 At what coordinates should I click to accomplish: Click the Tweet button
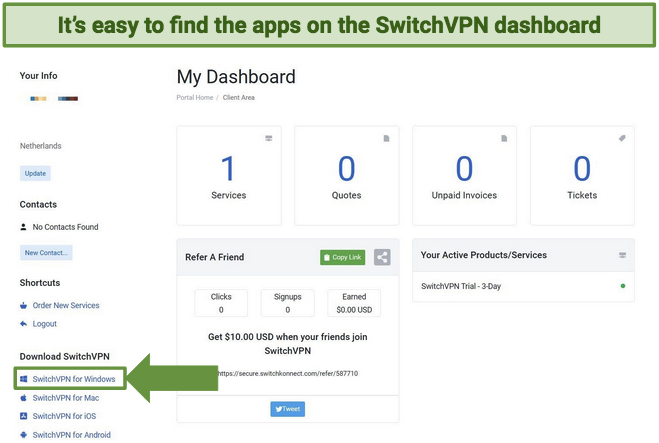coord(287,409)
